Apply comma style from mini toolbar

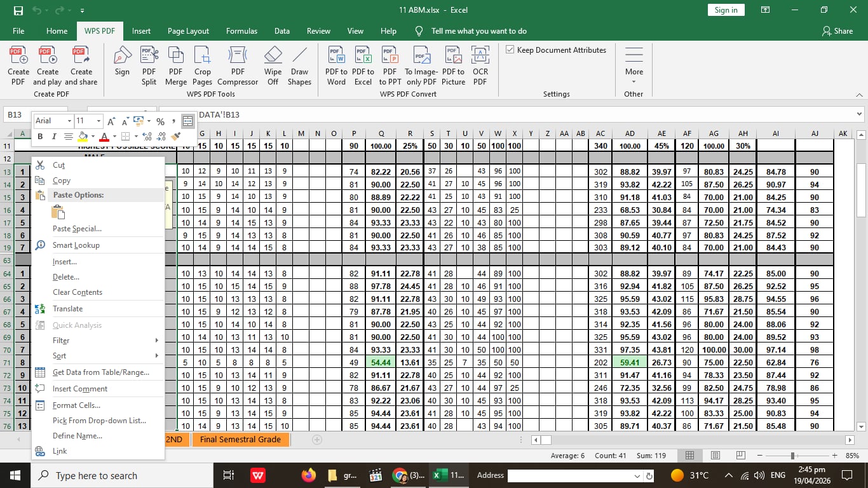[x=173, y=121]
